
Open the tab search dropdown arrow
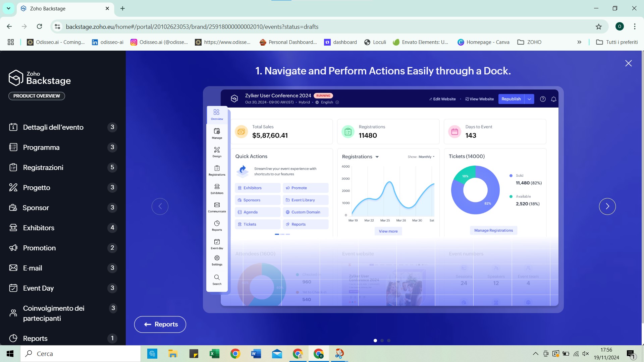pyautogui.click(x=8, y=8)
